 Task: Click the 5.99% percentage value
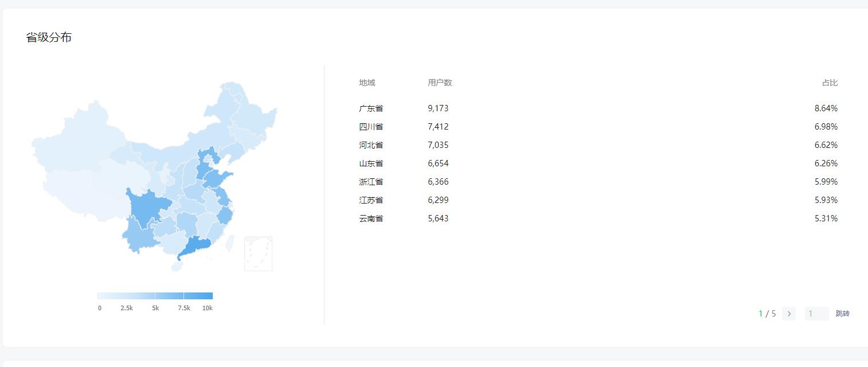coord(826,182)
